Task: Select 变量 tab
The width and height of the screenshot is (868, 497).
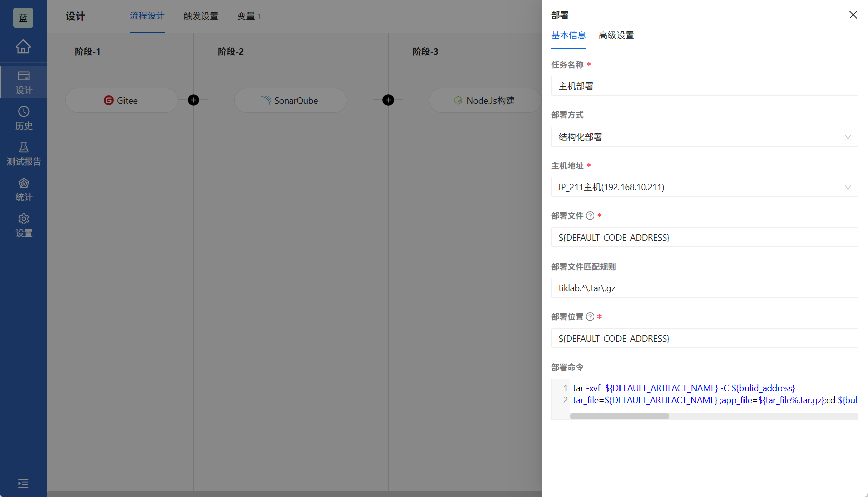Action: pos(249,16)
